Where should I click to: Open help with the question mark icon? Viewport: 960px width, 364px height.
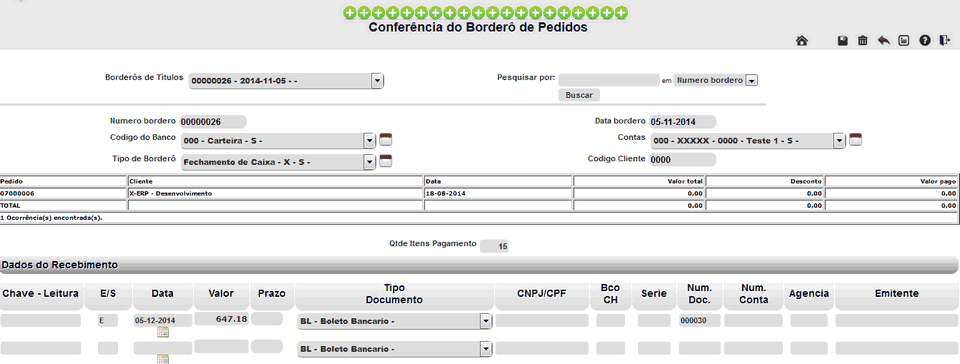click(924, 41)
